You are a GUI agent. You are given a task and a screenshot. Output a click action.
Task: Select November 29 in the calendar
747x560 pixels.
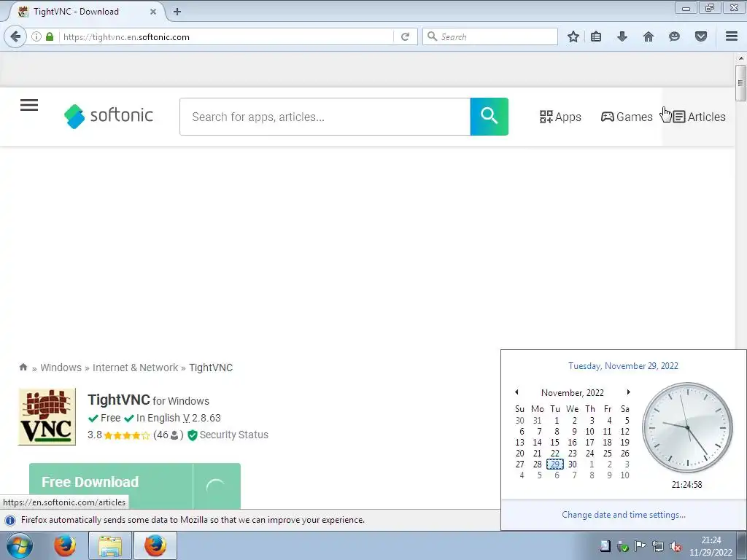(x=555, y=464)
